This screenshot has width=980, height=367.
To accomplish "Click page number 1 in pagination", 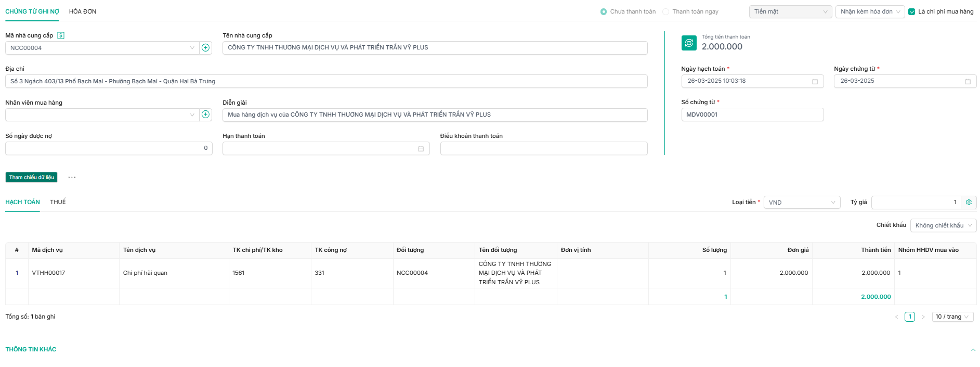I will [x=909, y=317].
